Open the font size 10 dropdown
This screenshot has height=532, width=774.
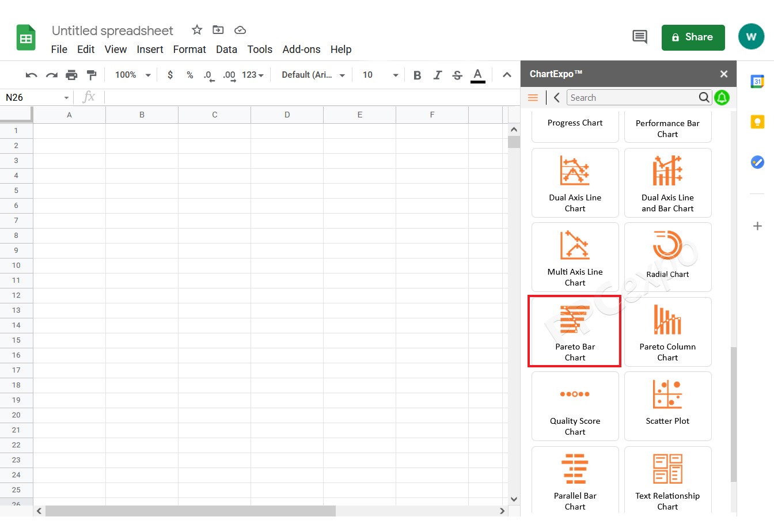pos(380,75)
